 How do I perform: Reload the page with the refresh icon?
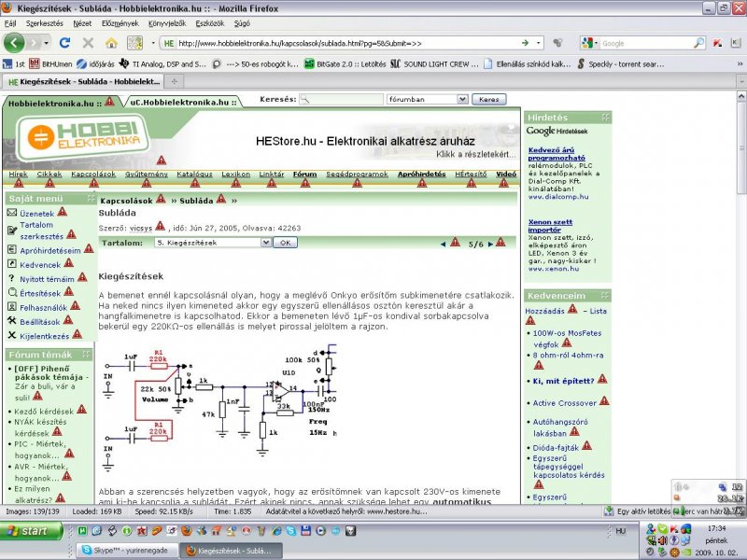click(x=64, y=43)
